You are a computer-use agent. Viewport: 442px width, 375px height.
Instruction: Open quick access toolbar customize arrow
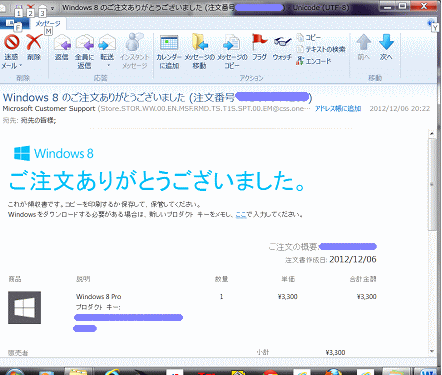click(x=53, y=8)
